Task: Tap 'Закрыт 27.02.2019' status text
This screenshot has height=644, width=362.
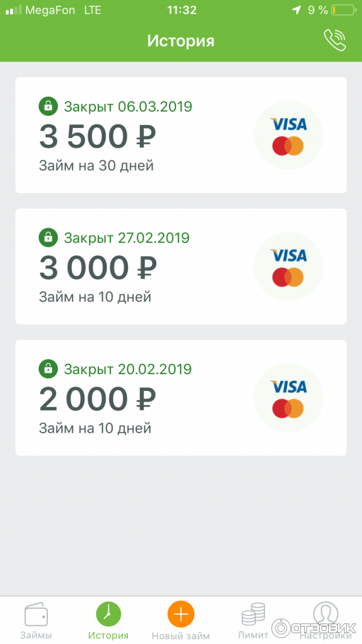Action: point(127,238)
